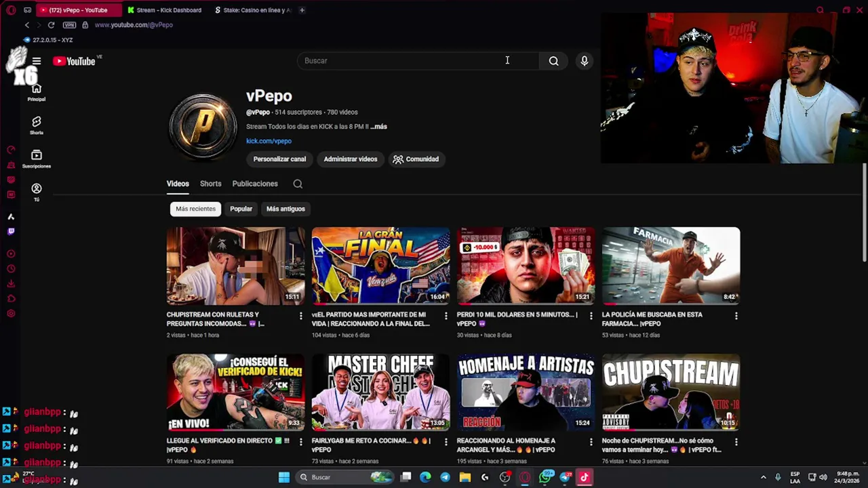Click the page vertical scrollbar
This screenshot has width=868, height=488.
(x=864, y=211)
